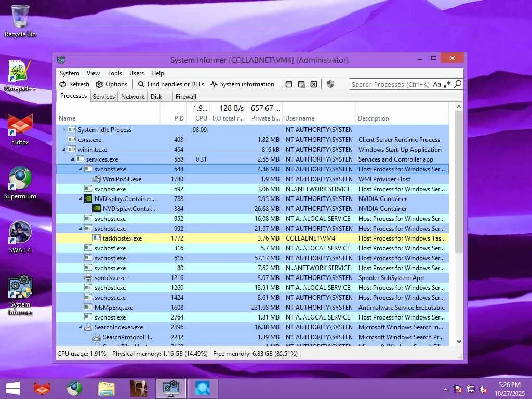Image resolution: width=532 pixels, height=399 pixels.
Task: Click the shield toolbar icon
Action: point(330,84)
